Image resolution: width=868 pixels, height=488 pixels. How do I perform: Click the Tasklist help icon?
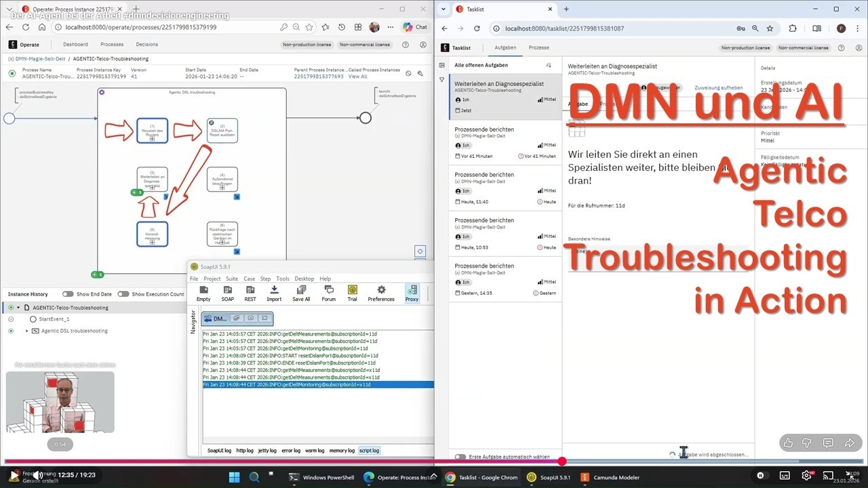coord(842,48)
